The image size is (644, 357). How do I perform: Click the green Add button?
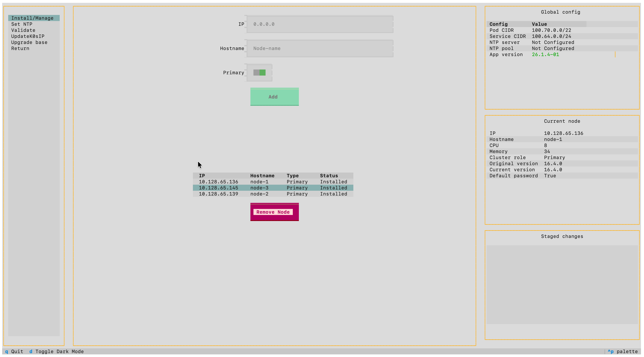click(274, 97)
